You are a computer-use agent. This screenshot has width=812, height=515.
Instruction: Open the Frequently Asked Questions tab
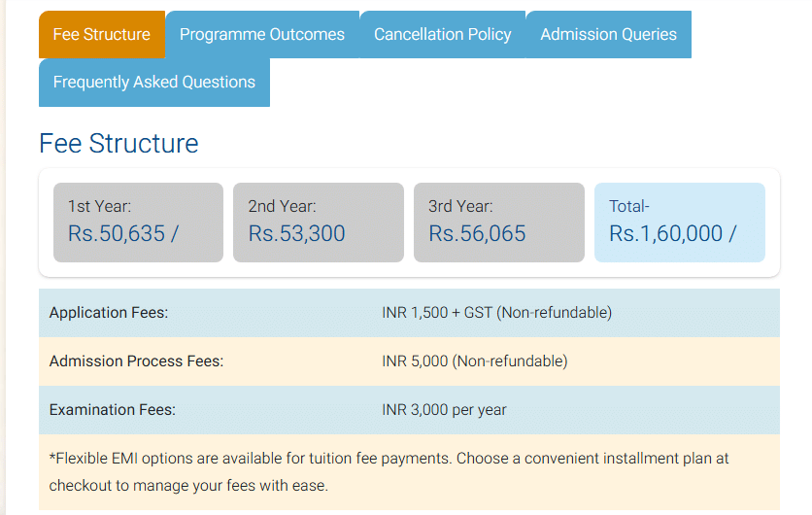click(x=154, y=83)
